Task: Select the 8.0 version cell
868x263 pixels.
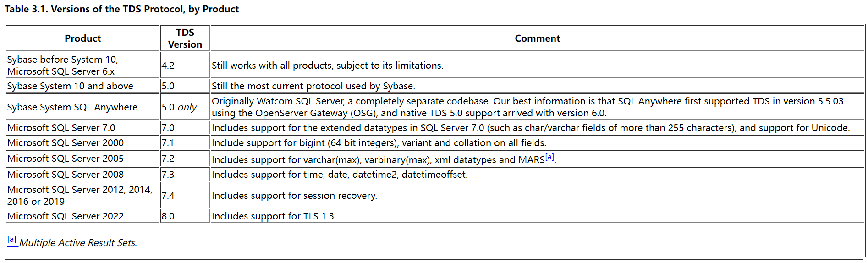Action: (x=185, y=216)
